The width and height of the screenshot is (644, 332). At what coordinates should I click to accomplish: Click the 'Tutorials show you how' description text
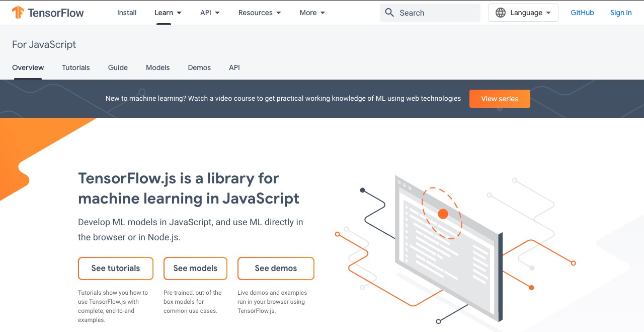coord(113,306)
